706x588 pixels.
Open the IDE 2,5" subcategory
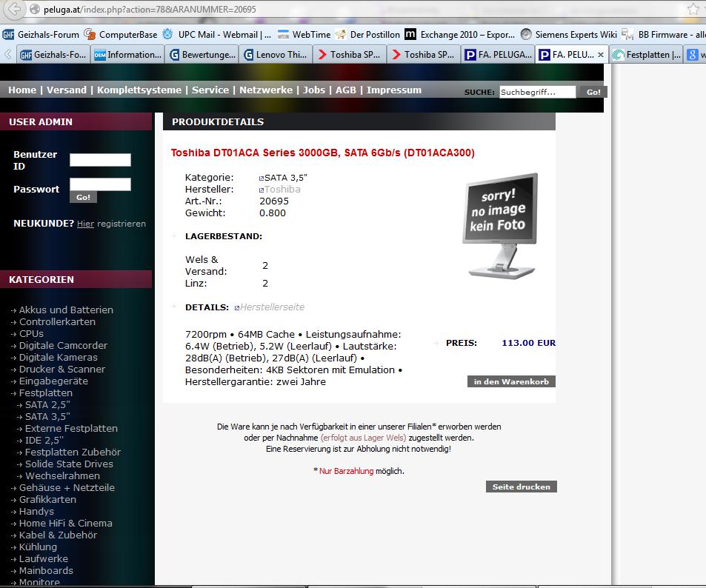(44, 441)
